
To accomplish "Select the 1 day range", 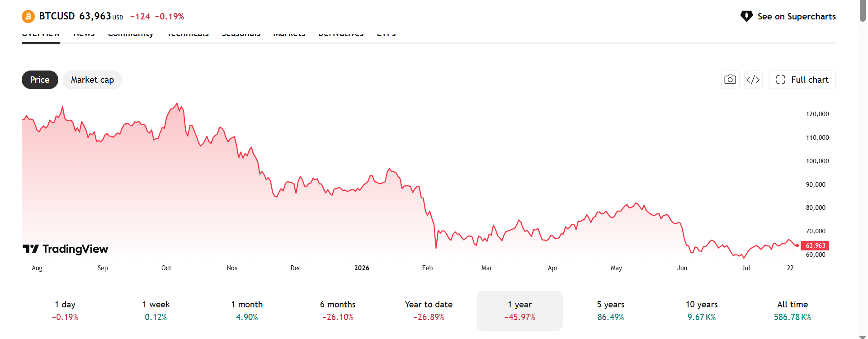I will pos(65,311).
